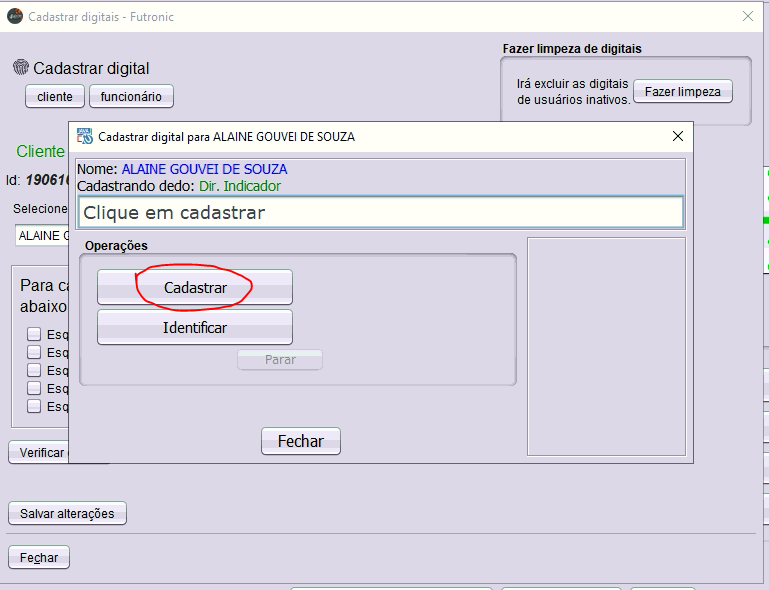
Task: Open the ALAINE client selection dropdown
Action: click(x=40, y=235)
